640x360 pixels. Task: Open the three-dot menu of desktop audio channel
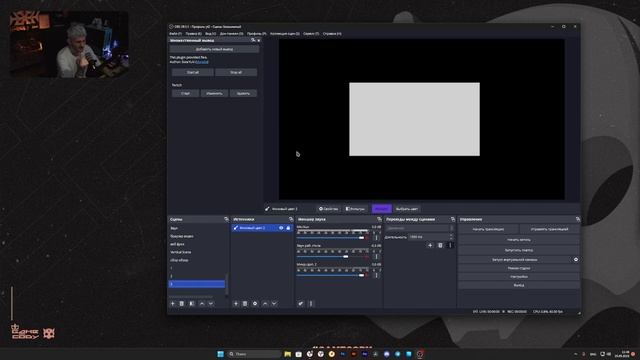coord(376,257)
